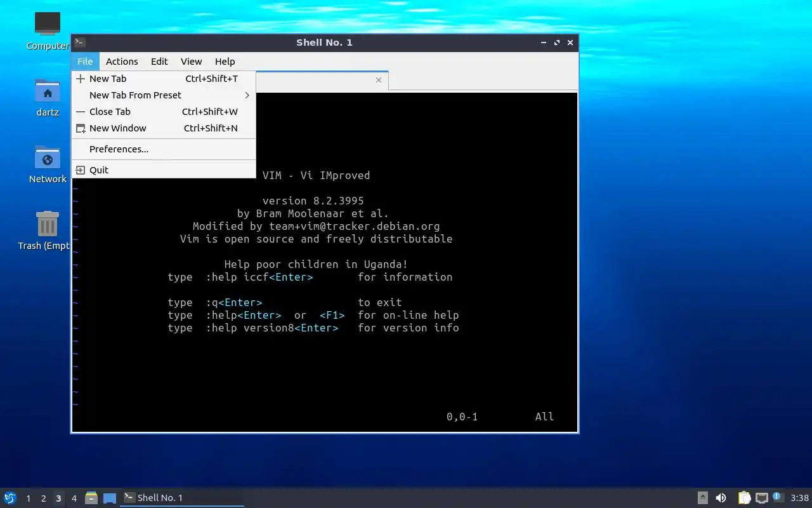This screenshot has width=812, height=508.
Task: Expand the New Tab From Preset submenu
Action: (x=164, y=95)
